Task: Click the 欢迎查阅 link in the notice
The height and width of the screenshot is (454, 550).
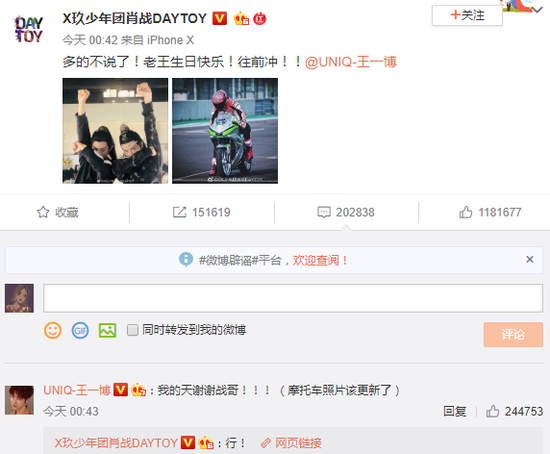Action: coord(320,260)
